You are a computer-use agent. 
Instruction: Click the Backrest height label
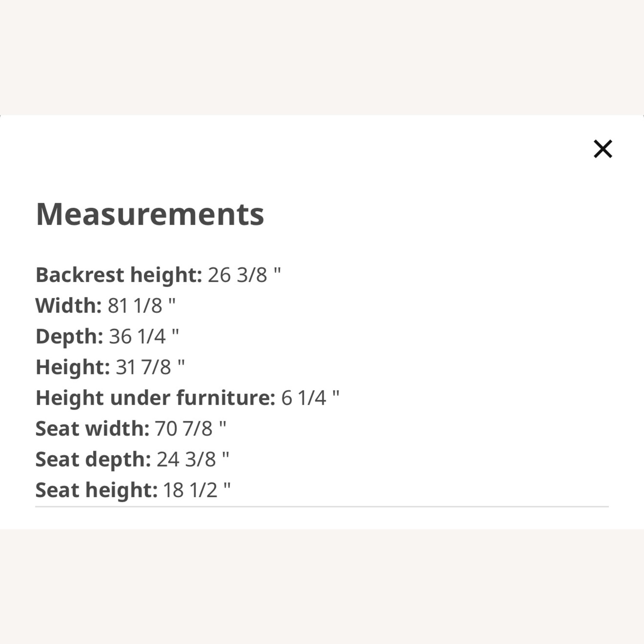point(118,275)
